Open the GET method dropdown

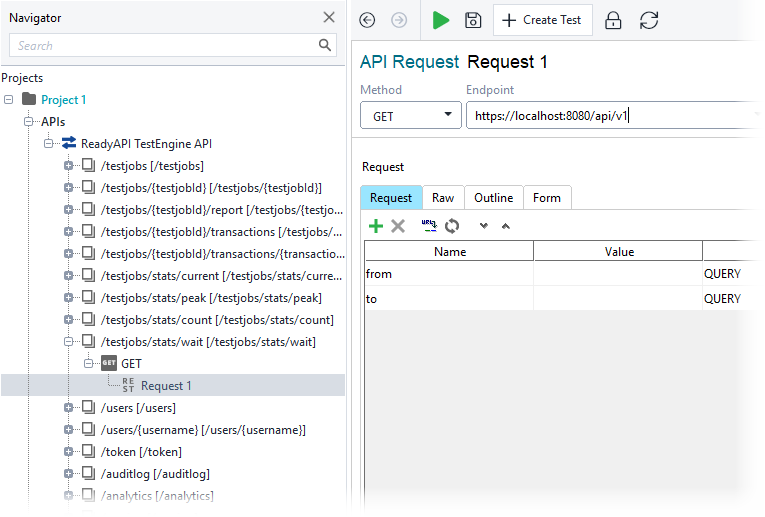click(411, 116)
